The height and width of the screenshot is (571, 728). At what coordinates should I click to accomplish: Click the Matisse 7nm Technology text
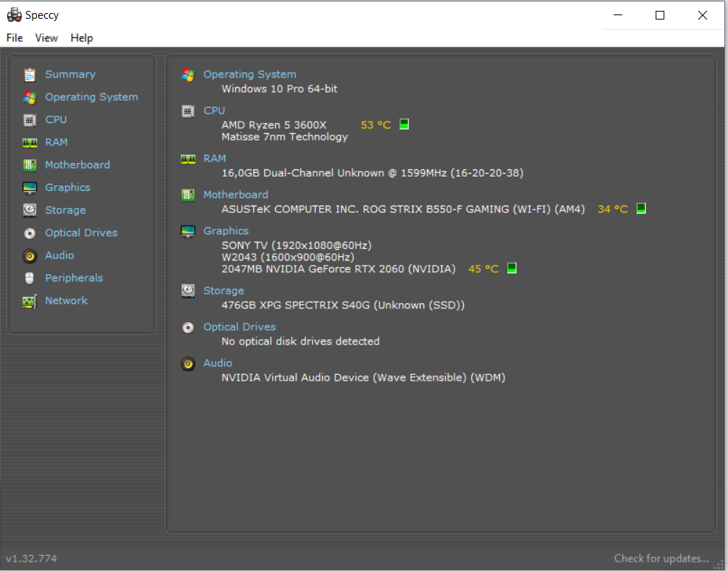click(284, 138)
